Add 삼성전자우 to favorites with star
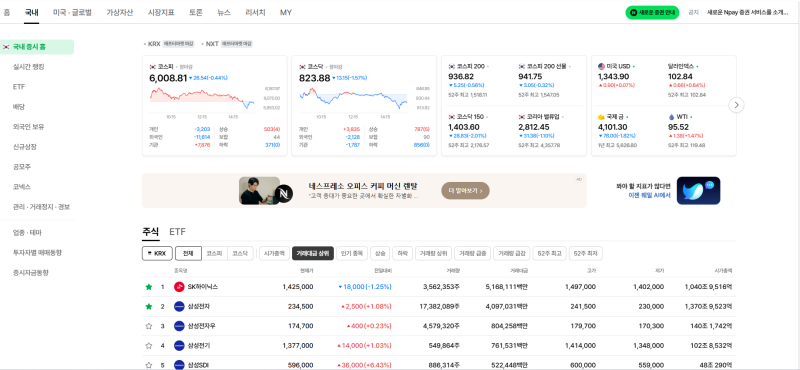The height and width of the screenshot is (370, 800). (148, 326)
